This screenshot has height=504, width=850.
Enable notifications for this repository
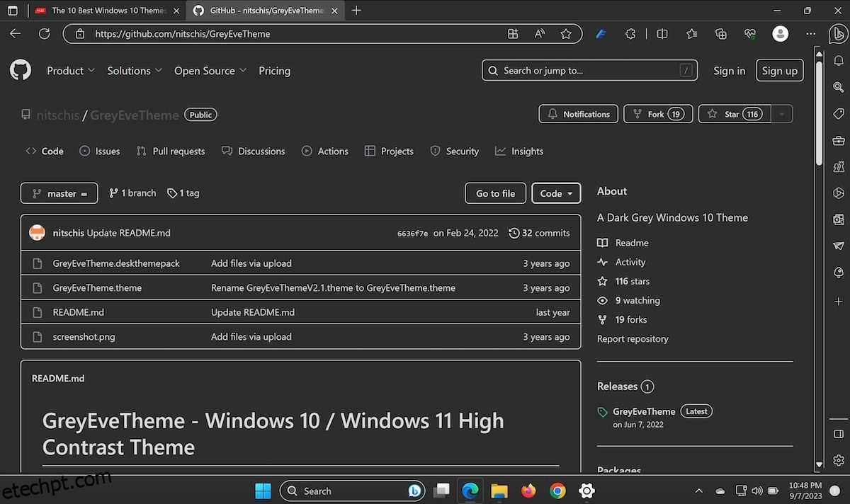coord(578,114)
